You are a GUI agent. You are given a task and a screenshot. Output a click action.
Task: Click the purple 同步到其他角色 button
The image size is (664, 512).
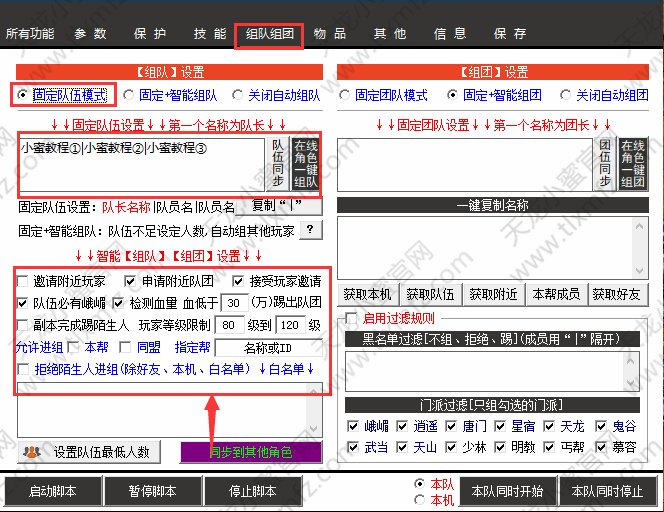pos(251,452)
